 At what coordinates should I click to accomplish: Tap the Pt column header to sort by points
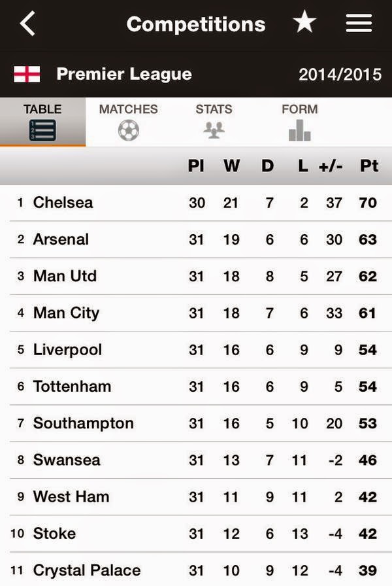pos(368,166)
